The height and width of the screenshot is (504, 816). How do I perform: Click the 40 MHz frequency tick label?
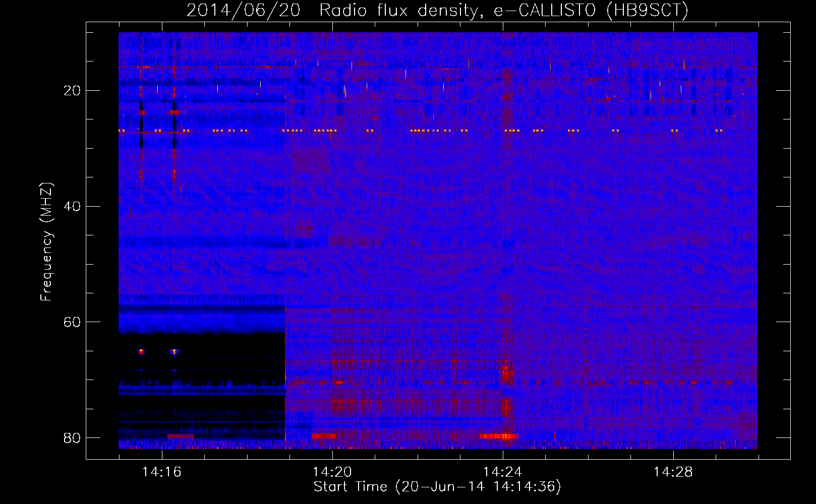pos(72,206)
